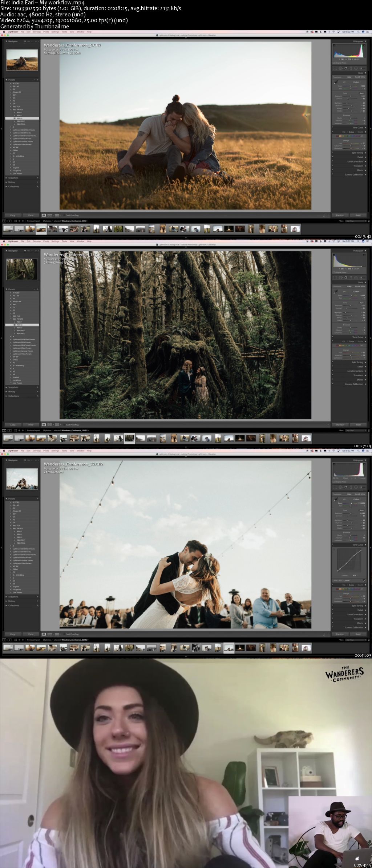The height and width of the screenshot is (868, 372).
Task: Click the plus icon on Presets header, Wanderers_Conference_5 frame
Action: coord(37,80)
